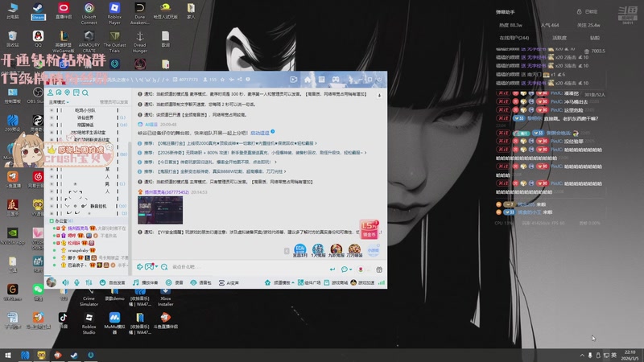The width and height of the screenshot is (644, 362).
Task: Open the Windows Start button
Action: (x=7, y=356)
